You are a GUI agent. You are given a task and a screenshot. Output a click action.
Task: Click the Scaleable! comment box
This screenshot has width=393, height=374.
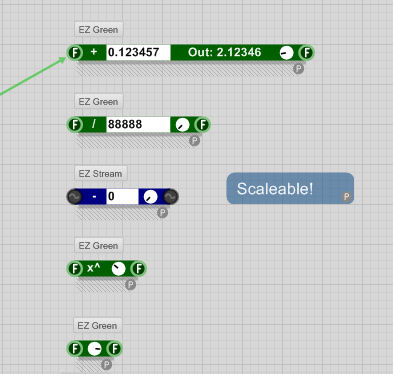point(290,188)
